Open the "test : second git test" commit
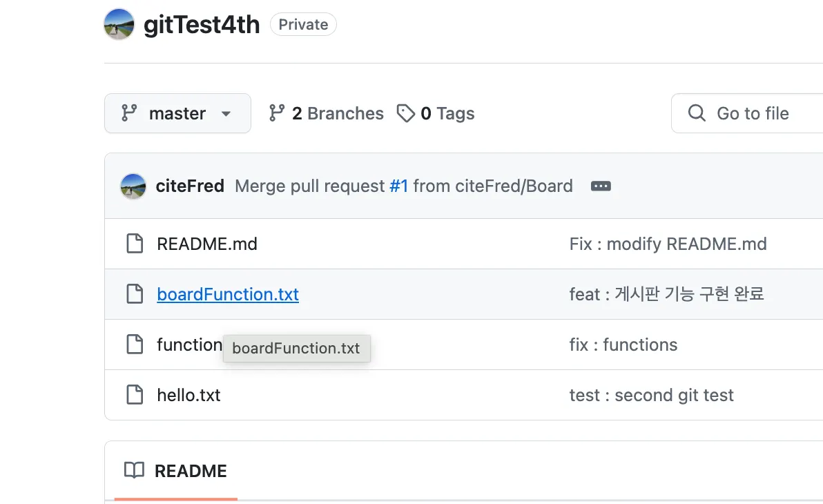 [651, 395]
